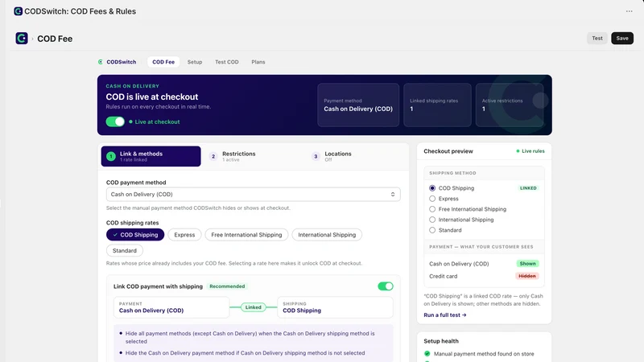644x362 pixels.
Task: Deselect the COD Shipping rate chip
Action: click(x=135, y=235)
